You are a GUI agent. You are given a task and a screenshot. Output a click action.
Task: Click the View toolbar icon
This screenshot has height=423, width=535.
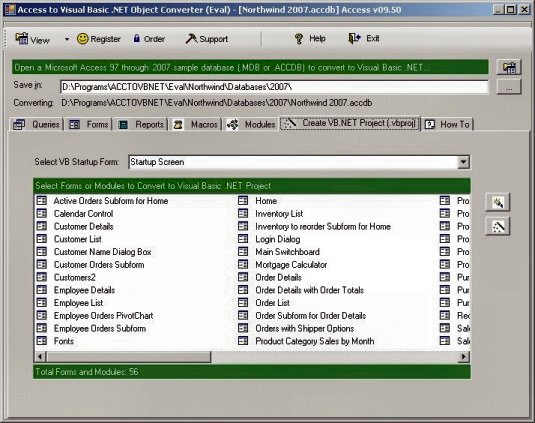pos(21,39)
